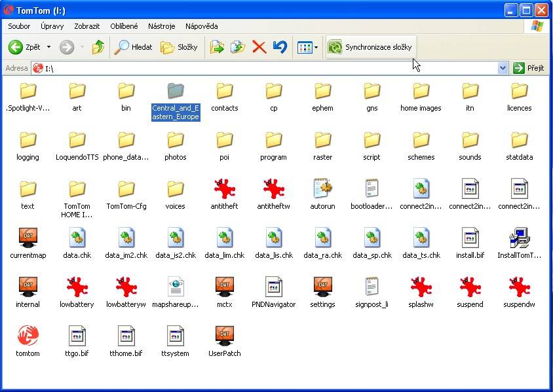Click the red Delete X icon
The width and height of the screenshot is (553, 392).
[x=259, y=47]
